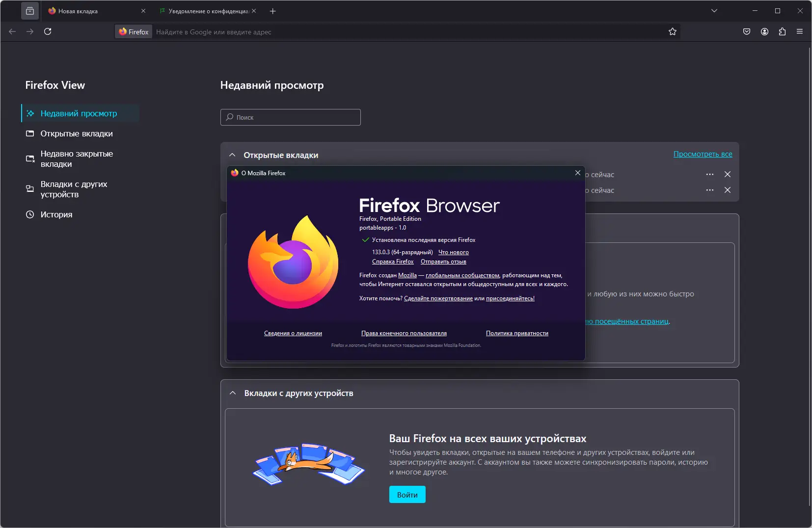Open the Firefox account icon
This screenshot has width=812, height=528.
[x=764, y=32]
